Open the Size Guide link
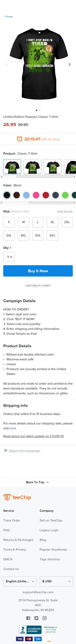The width and height of the screenshot is (76, 644). click(x=65, y=211)
